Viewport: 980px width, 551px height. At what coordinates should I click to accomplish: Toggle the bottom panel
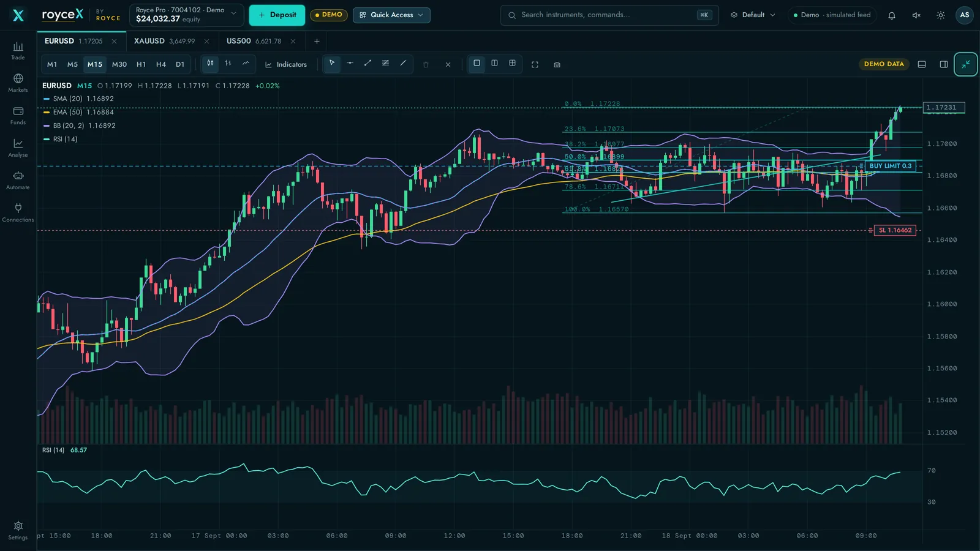tap(922, 64)
